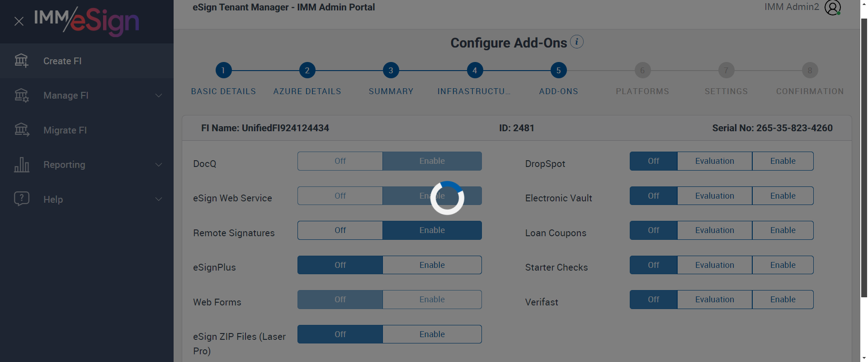Open Reporting menu item
Viewport: 868px width, 362px height.
(x=87, y=165)
